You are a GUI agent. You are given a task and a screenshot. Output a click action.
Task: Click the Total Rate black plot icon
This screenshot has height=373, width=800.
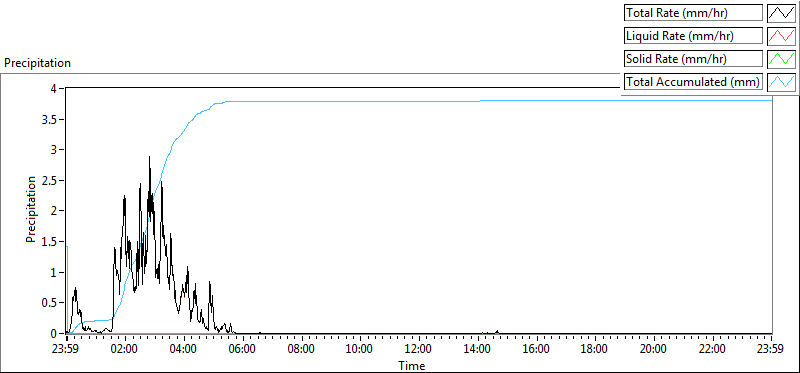click(x=781, y=13)
